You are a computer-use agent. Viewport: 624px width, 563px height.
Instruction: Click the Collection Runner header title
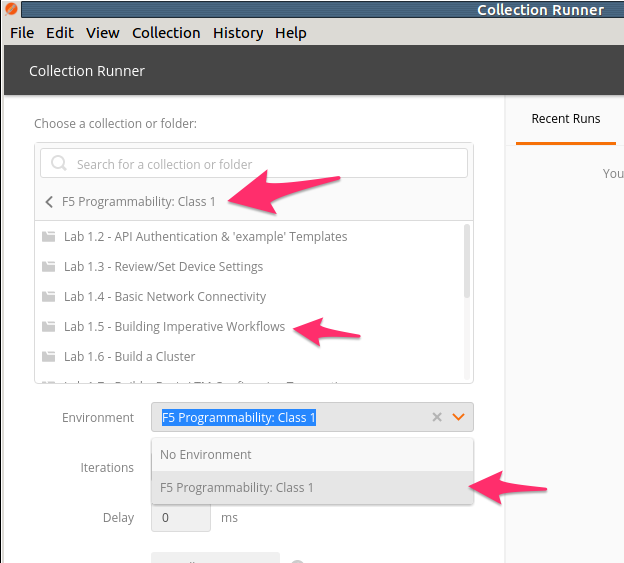(x=87, y=71)
